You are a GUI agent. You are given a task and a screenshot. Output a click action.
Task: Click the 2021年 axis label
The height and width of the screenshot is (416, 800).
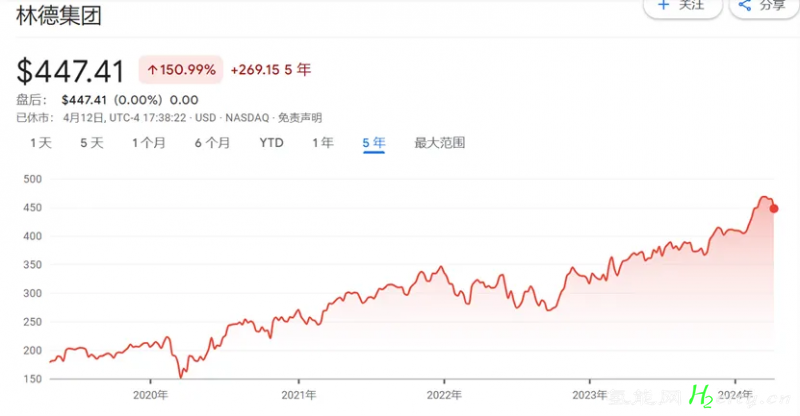(x=298, y=395)
